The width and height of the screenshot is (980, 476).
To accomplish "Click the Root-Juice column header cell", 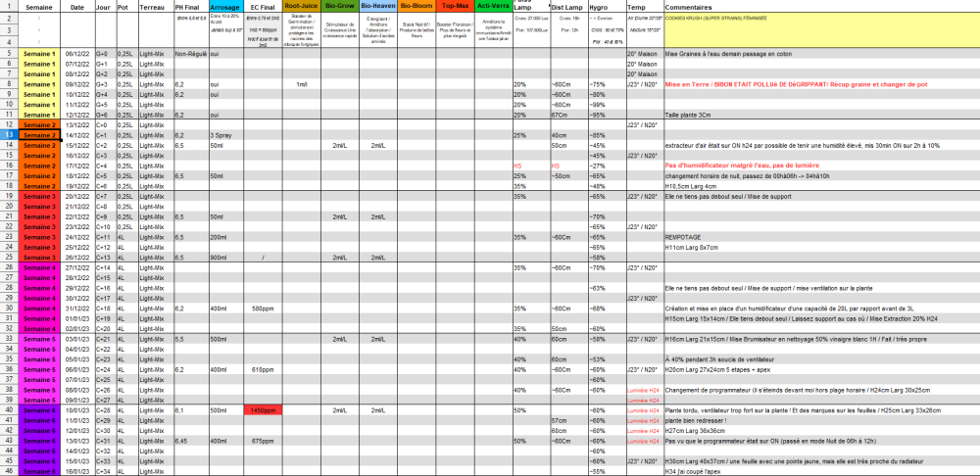I will tap(301, 7).
